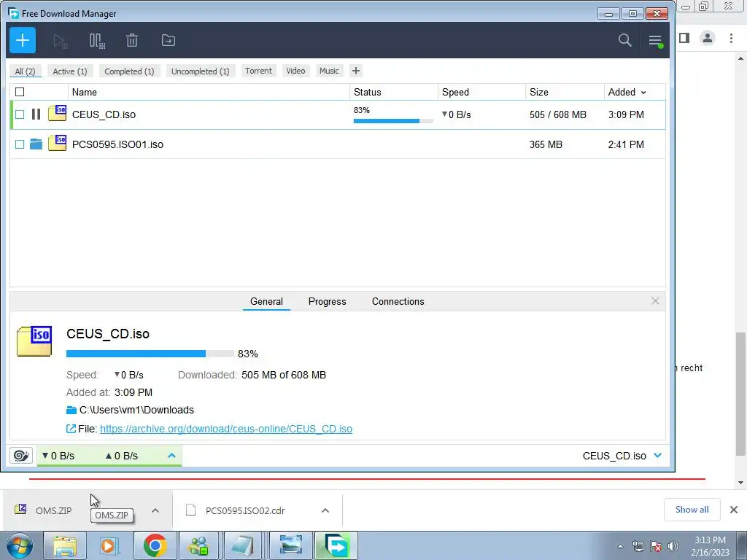Click the pause all downloads toolbar icon
747x560 pixels.
[97, 41]
